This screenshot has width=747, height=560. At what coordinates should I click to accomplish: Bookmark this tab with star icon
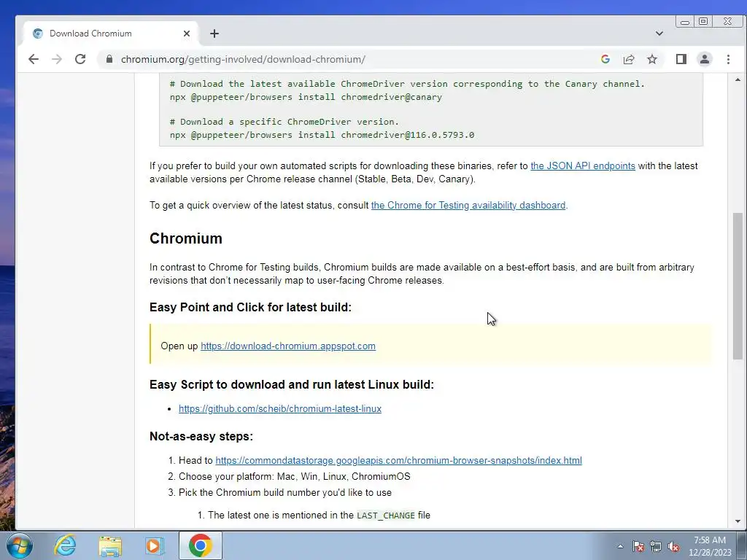652,59
